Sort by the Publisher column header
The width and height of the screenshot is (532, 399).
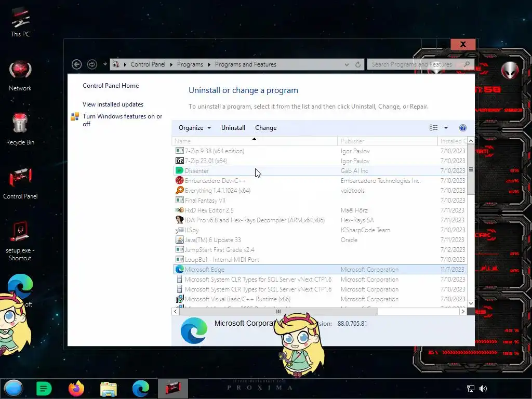[x=387, y=141]
